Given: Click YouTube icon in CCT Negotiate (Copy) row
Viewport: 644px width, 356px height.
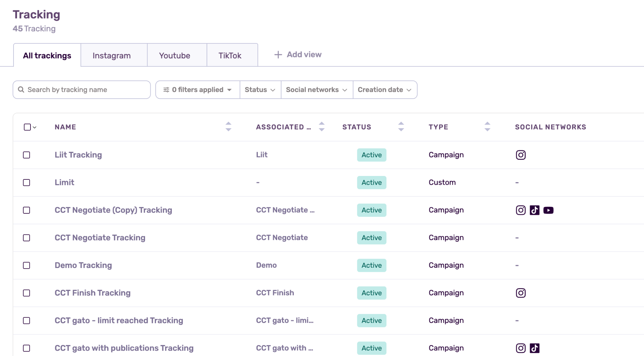Looking at the screenshot, I should tap(548, 210).
